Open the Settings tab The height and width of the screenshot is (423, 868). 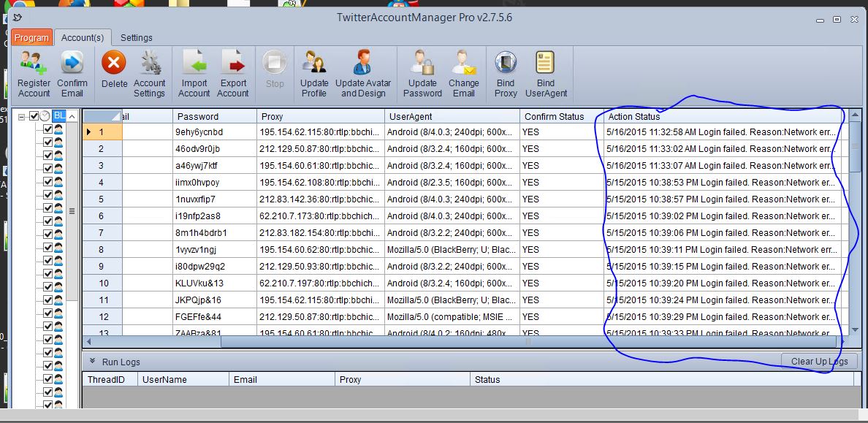click(136, 38)
